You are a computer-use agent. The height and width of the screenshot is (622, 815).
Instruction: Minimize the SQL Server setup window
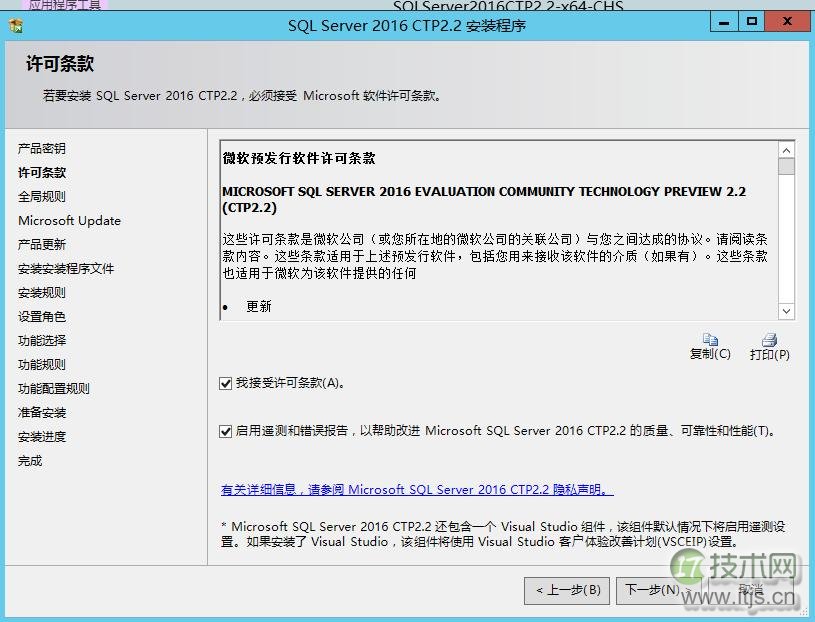tap(724, 22)
